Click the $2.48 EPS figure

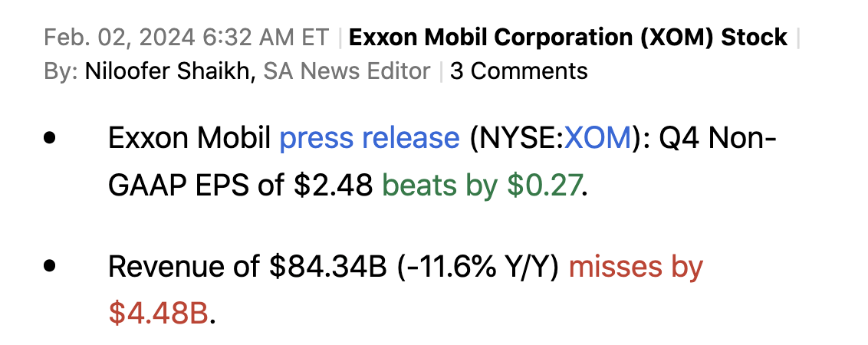click(x=334, y=185)
